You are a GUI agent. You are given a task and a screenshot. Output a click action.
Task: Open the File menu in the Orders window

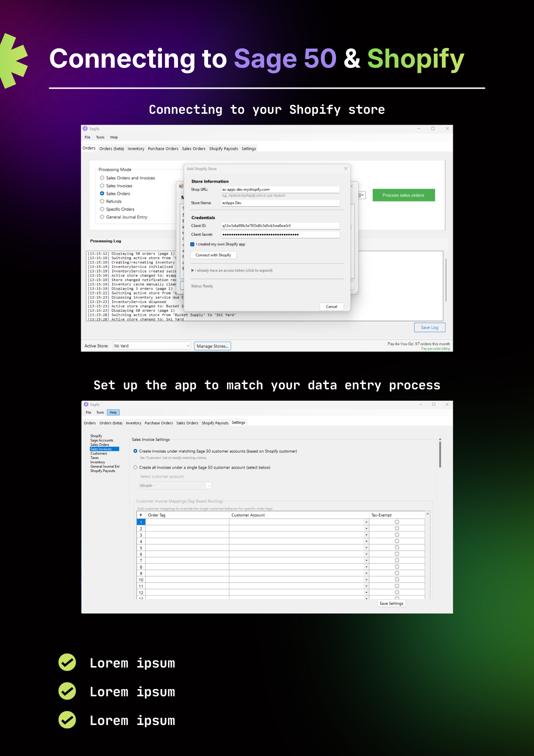click(88, 137)
